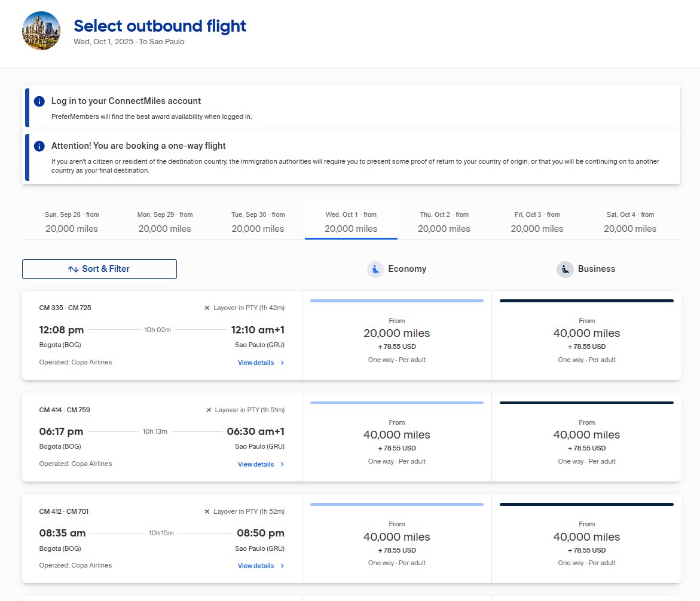Choose Economy 40,000 miles fare for CM 414
This screenshot has height=601, width=700.
[x=397, y=437]
